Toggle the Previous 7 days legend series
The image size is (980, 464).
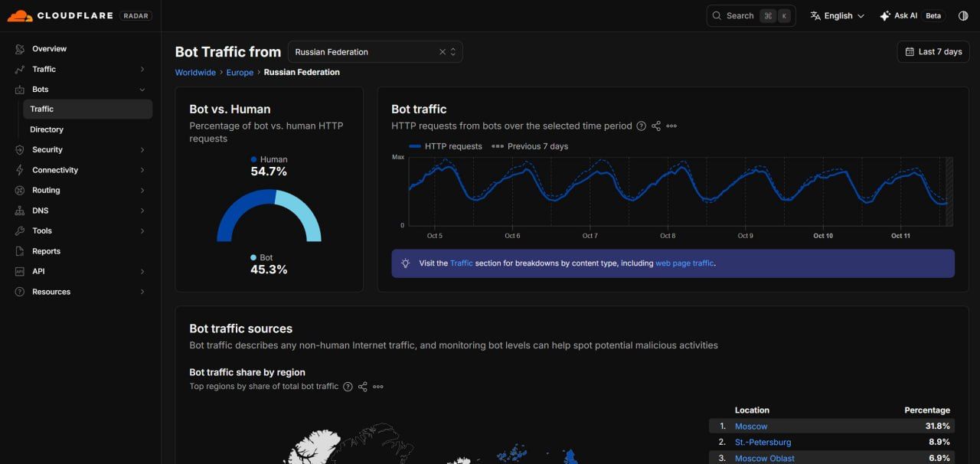530,146
